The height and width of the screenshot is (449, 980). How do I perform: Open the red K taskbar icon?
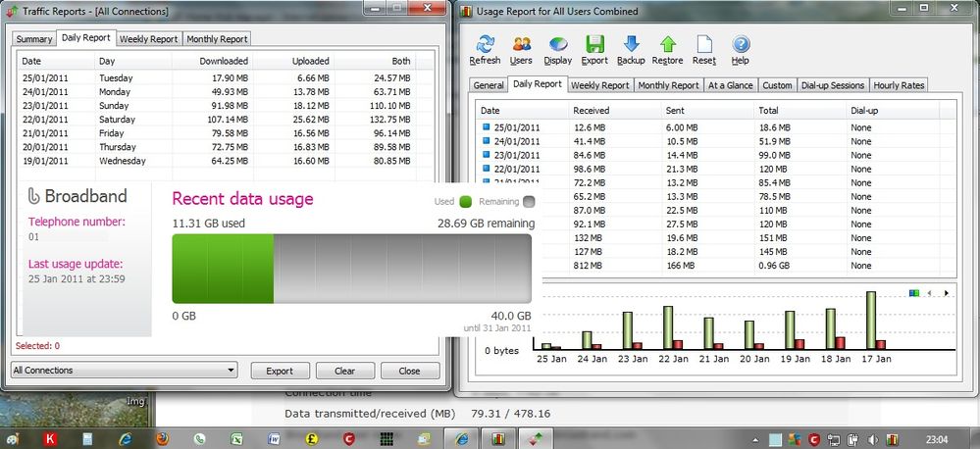[50, 438]
